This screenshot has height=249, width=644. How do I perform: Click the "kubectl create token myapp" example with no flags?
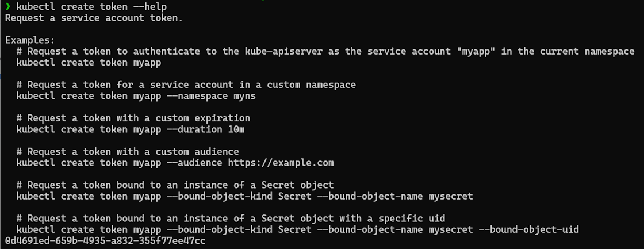point(89,62)
